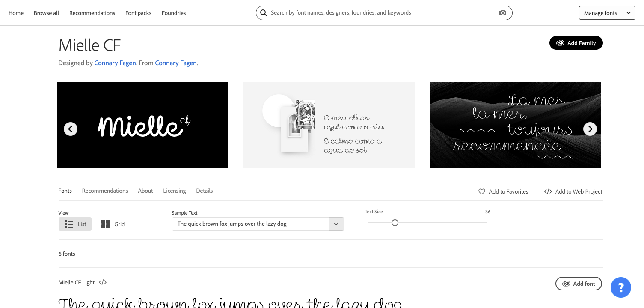
Task: Click the Mielle CF Light font name
Action: tap(77, 282)
